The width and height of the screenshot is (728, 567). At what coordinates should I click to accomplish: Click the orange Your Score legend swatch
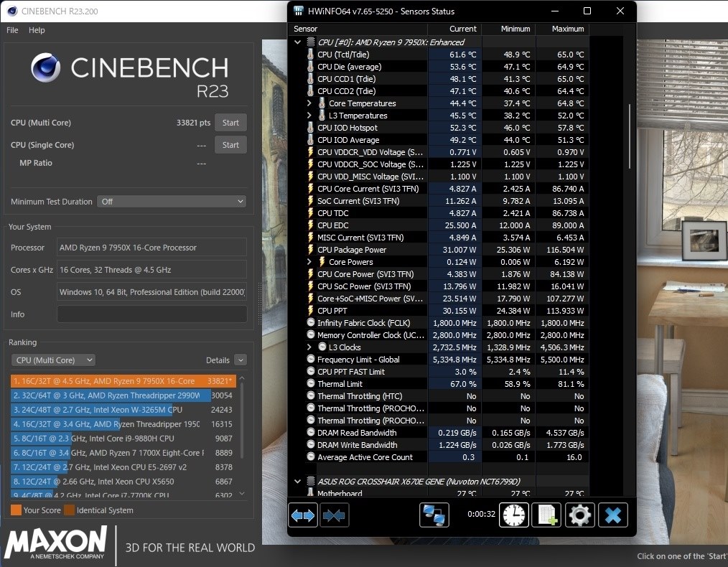point(16,510)
